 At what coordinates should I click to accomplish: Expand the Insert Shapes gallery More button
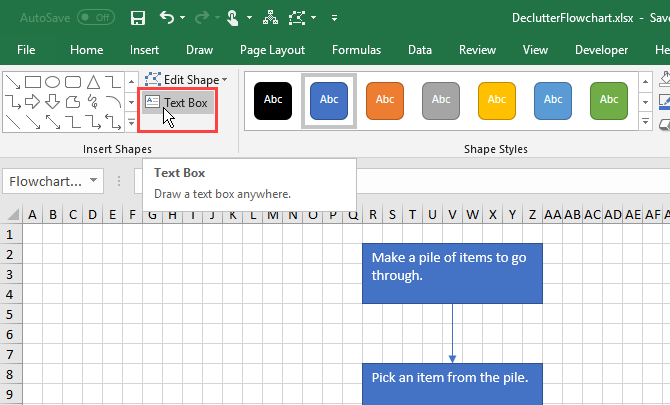pos(131,122)
